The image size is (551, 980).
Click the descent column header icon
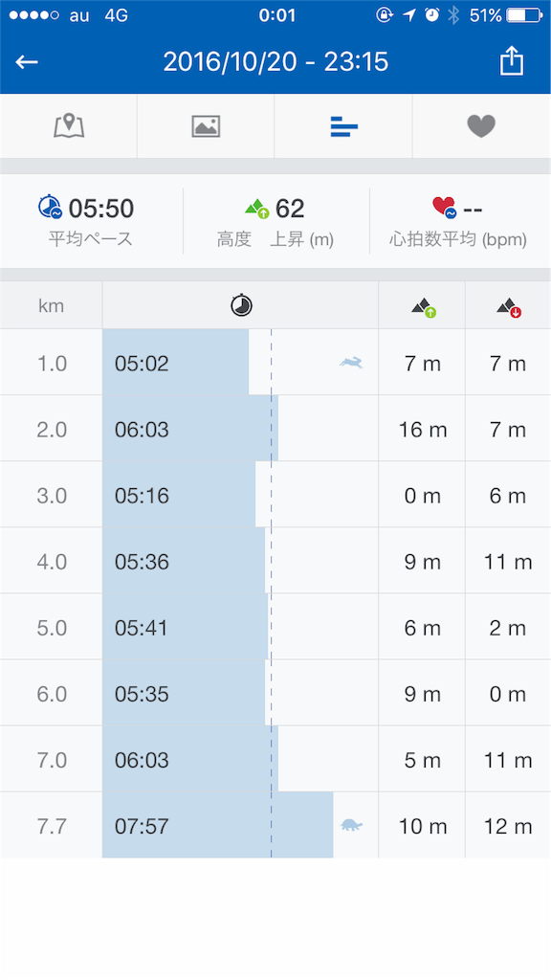(x=509, y=307)
